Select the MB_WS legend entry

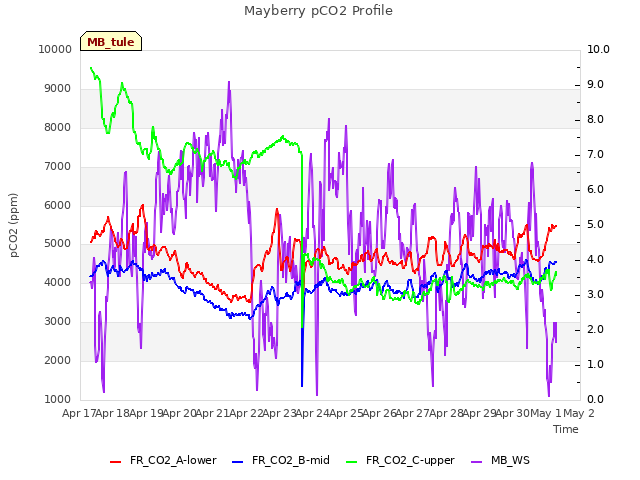[500, 460]
